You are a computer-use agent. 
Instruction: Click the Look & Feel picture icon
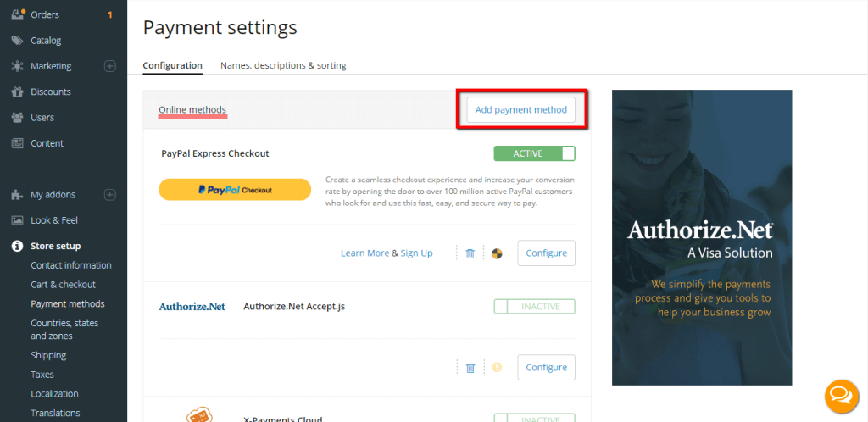tap(18, 220)
